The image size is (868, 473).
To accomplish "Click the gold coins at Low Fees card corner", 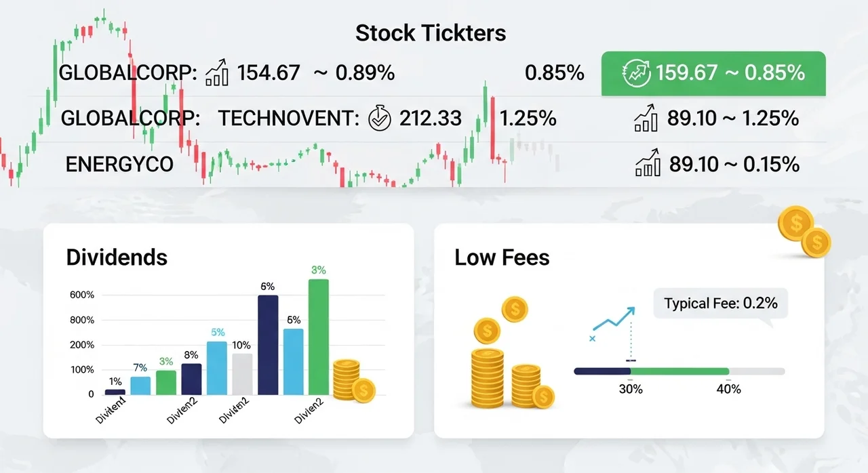I will pos(804,231).
